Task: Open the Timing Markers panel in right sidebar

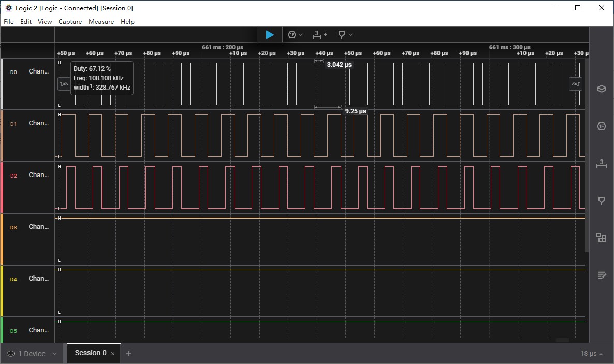Action: pos(601,201)
